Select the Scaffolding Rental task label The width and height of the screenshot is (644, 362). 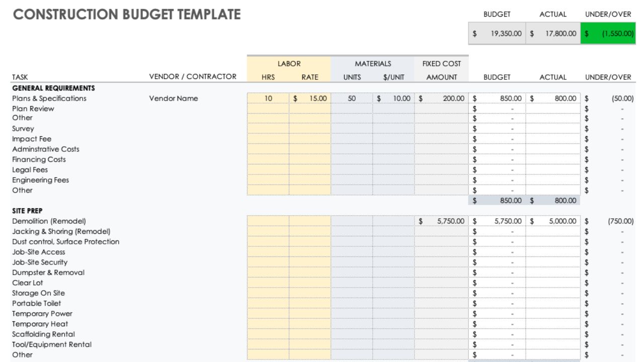(x=42, y=334)
